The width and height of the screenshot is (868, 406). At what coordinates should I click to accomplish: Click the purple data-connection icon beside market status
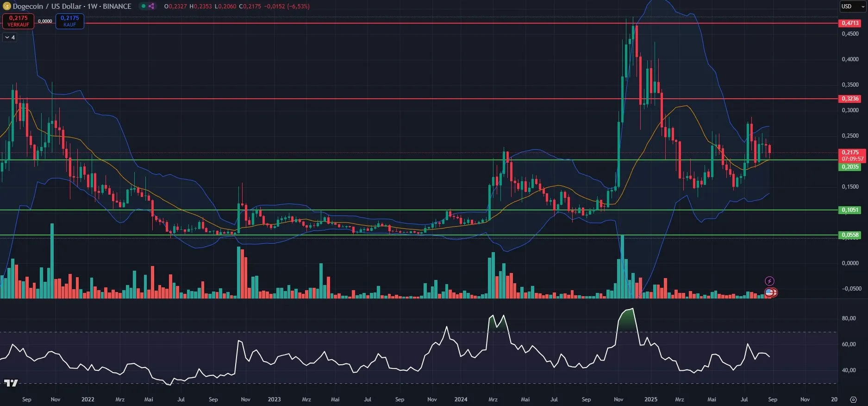click(x=151, y=6)
